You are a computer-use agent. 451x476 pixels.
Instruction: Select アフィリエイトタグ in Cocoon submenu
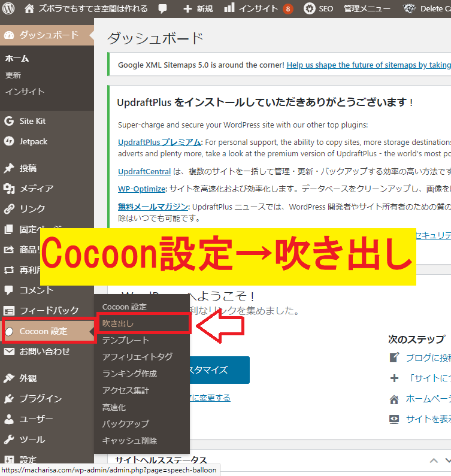coord(137,357)
